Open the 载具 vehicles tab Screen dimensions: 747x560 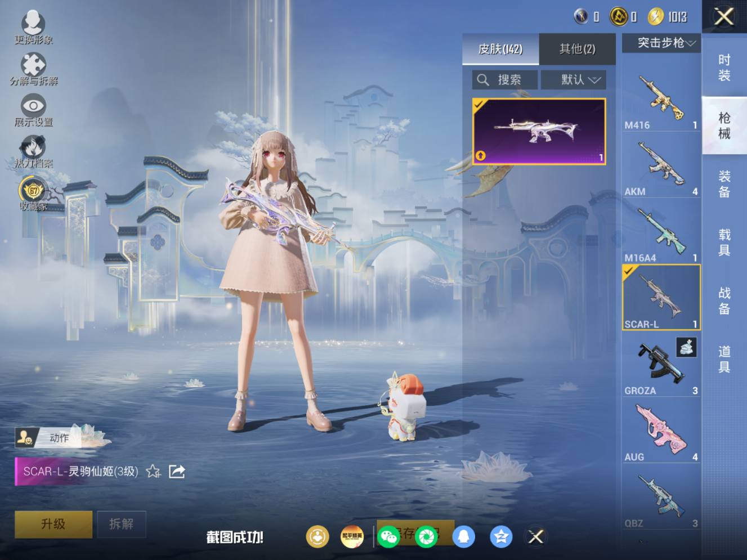[x=724, y=243]
